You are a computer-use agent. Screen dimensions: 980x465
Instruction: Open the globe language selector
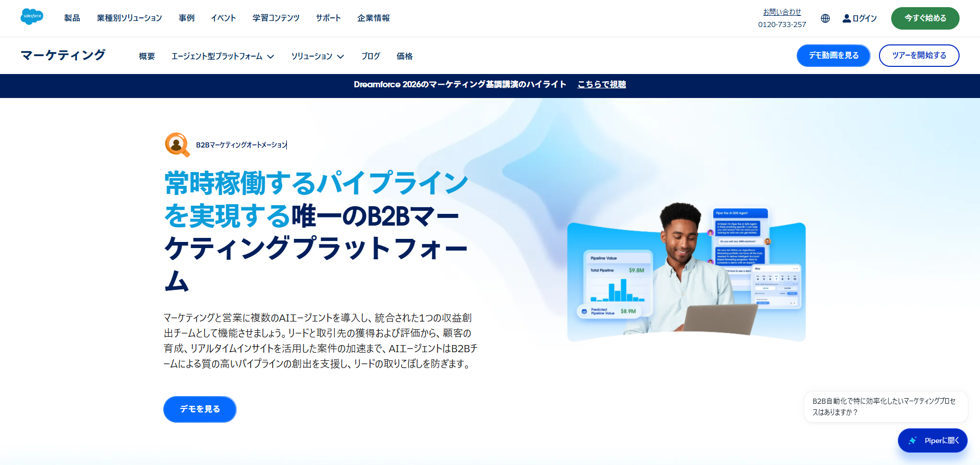pyautogui.click(x=825, y=18)
